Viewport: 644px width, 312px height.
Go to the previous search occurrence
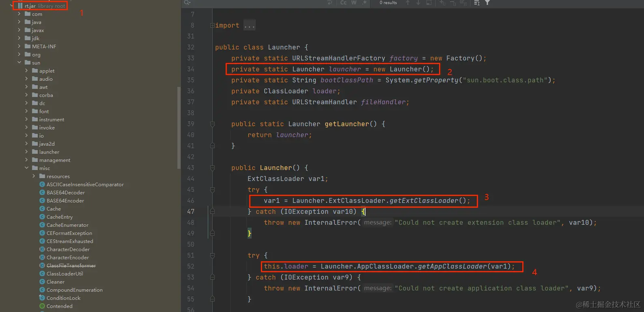(x=408, y=2)
